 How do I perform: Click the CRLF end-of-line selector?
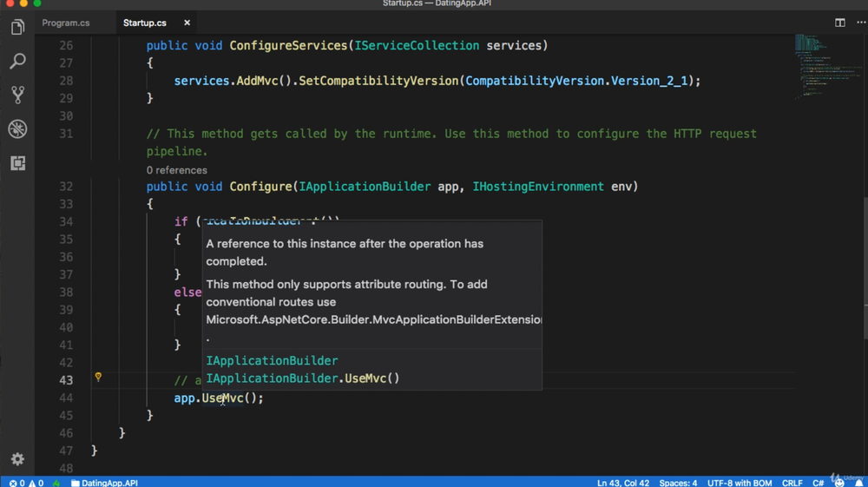[x=792, y=483]
